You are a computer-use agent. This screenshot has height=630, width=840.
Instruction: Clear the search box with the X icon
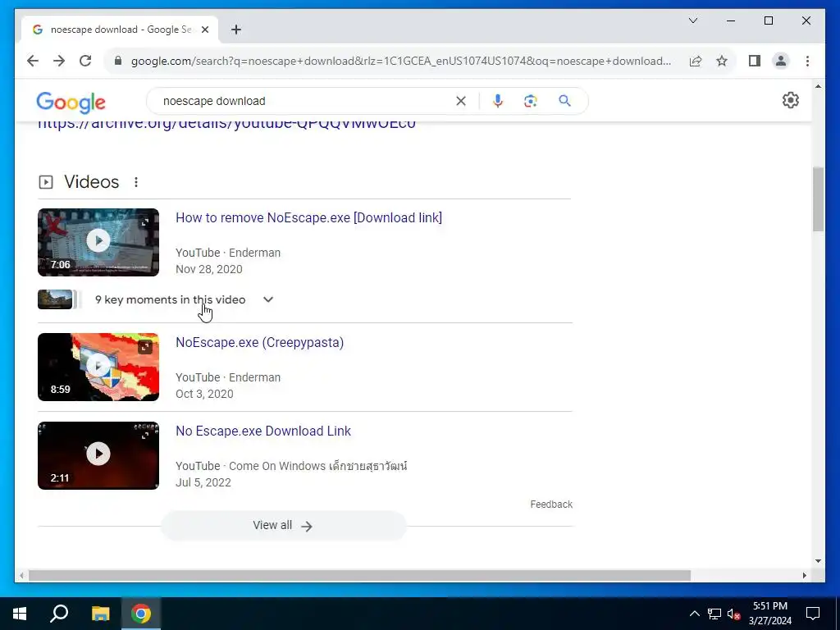pos(461,101)
